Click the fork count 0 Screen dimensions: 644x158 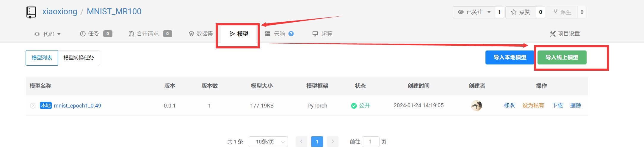[x=582, y=12]
